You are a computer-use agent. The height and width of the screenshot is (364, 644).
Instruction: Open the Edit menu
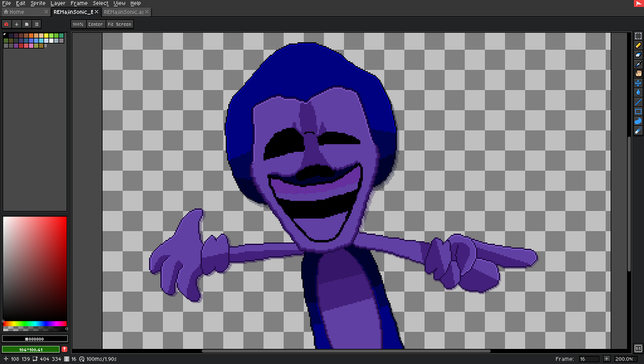coord(21,4)
